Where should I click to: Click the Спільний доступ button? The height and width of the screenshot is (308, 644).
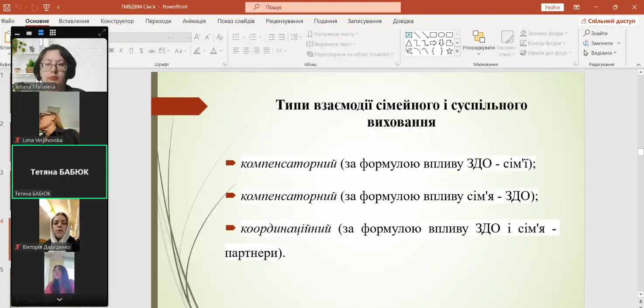(x=607, y=21)
